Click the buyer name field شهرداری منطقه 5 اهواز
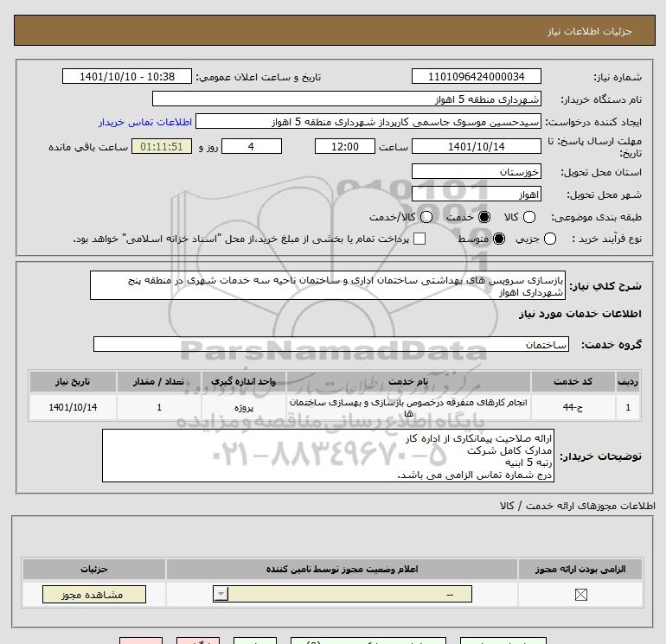 347,99
